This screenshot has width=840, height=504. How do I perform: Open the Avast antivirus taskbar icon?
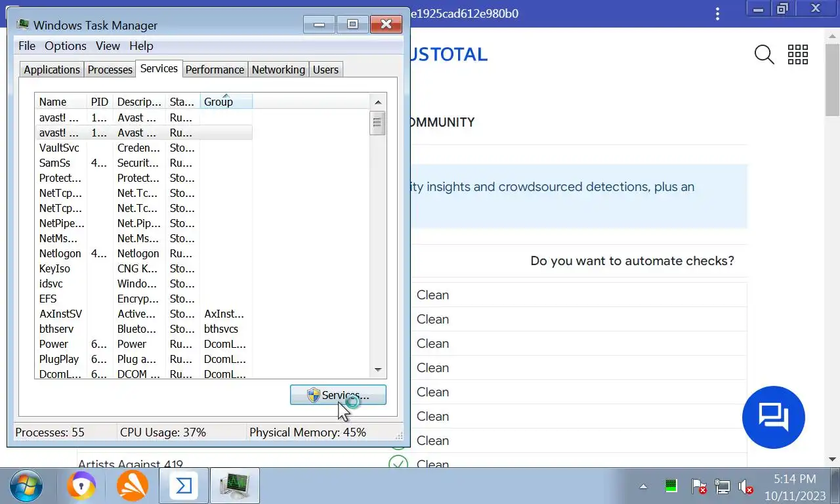(x=132, y=486)
